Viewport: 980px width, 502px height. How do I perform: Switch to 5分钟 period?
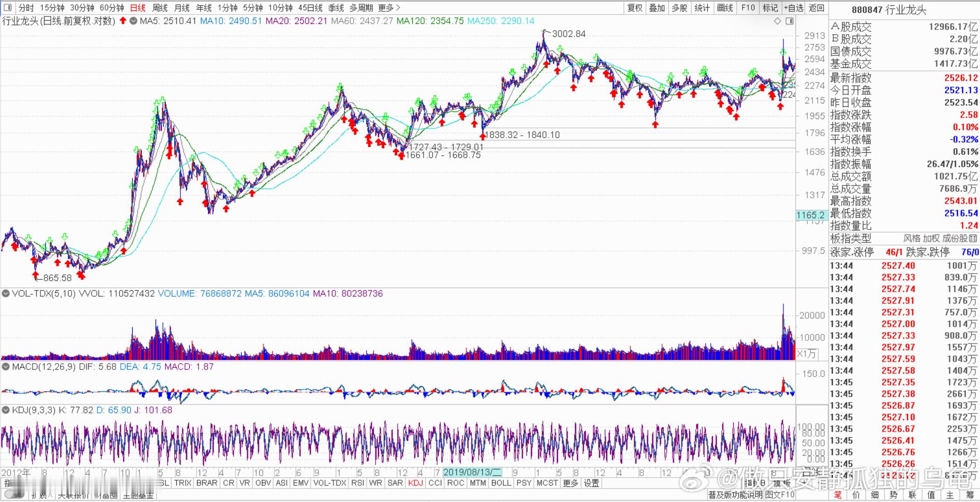click(253, 8)
